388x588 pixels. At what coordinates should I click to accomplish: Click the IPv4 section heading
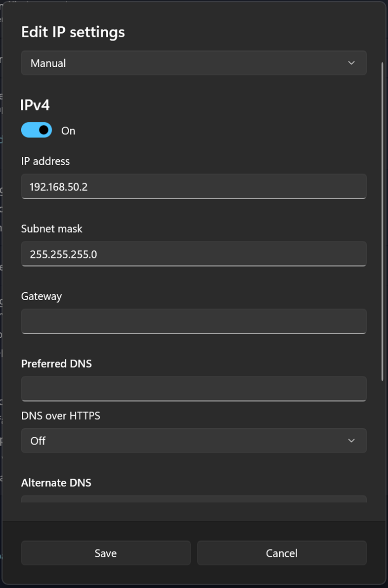pos(35,105)
